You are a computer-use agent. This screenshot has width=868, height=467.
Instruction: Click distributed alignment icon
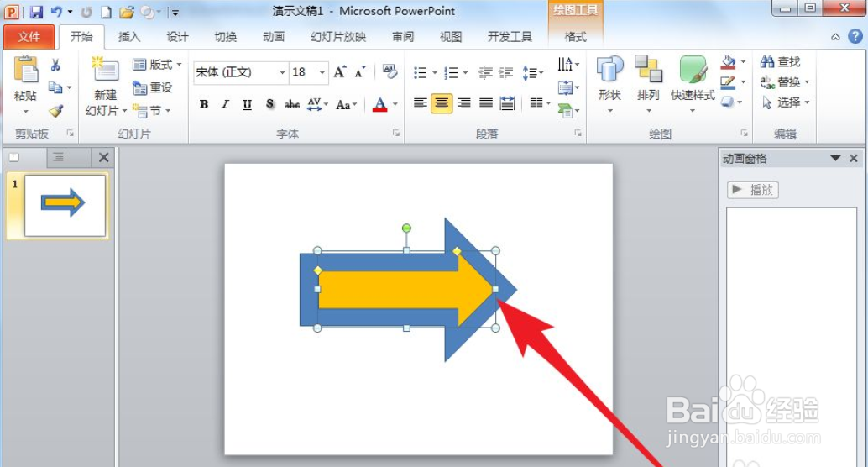(x=507, y=103)
